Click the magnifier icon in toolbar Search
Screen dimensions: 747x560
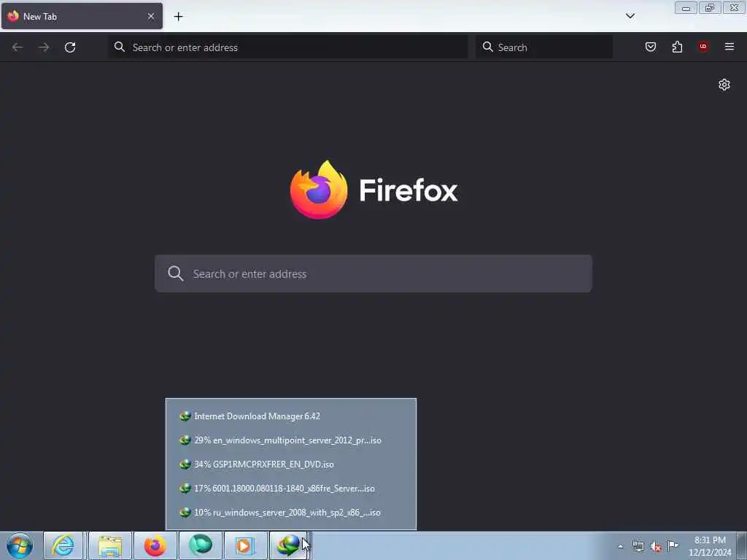[488, 47]
